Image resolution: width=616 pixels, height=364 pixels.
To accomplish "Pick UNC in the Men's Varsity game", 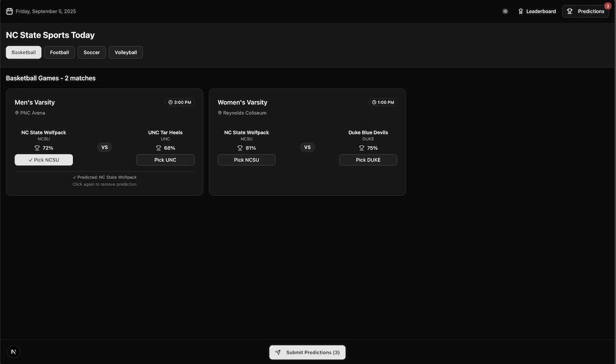I will 165,160.
